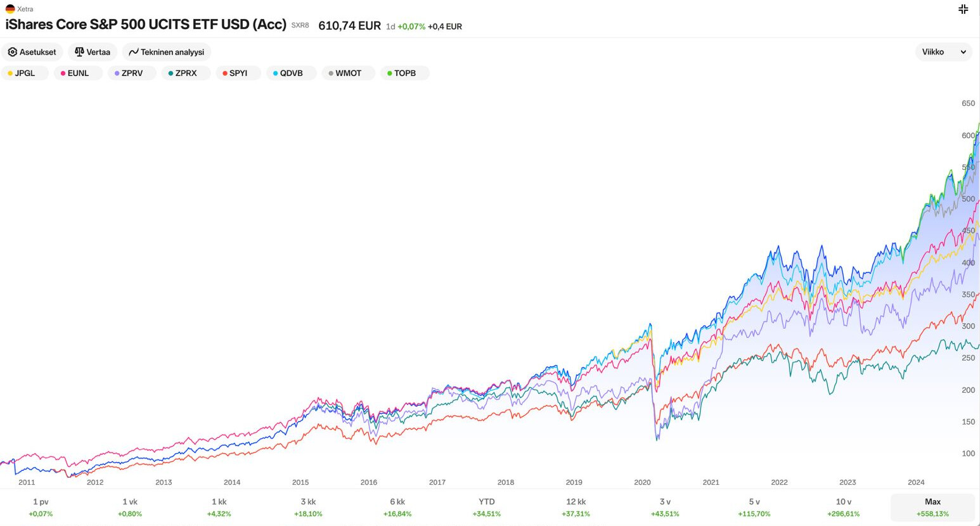Image resolution: width=980 pixels, height=526 pixels.
Task: Open Tekninen analyysi technical analysis
Action: click(167, 52)
